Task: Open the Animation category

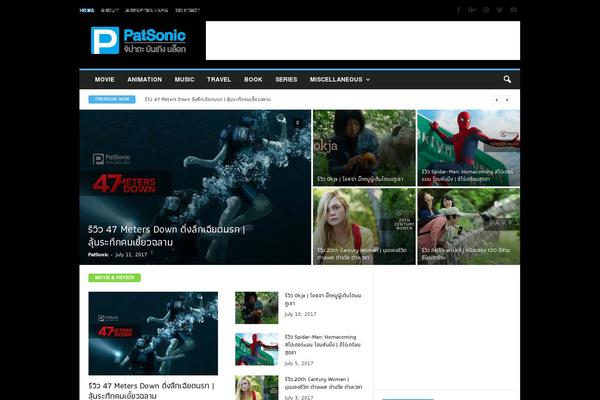Action: click(x=145, y=80)
